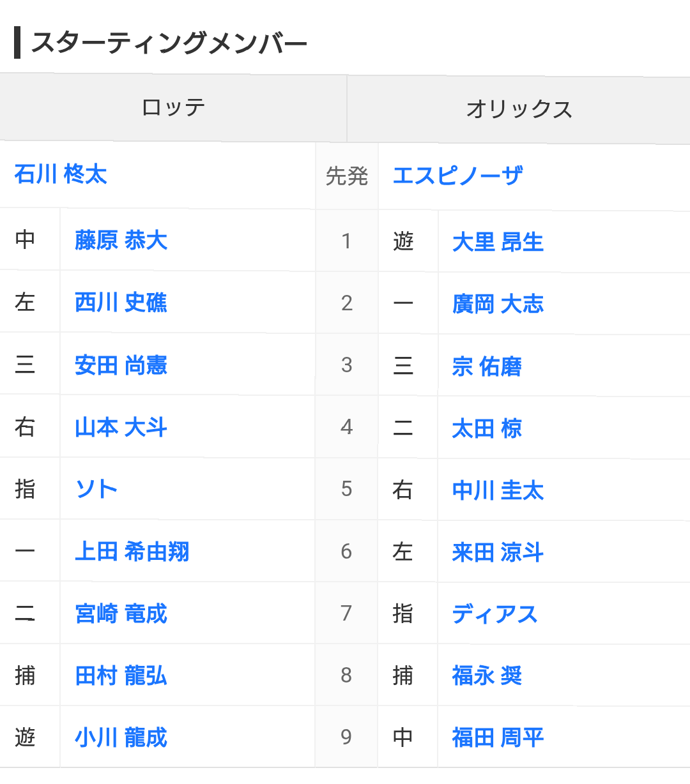
Task: Click on 山本 大斗 name
Action: tap(121, 427)
